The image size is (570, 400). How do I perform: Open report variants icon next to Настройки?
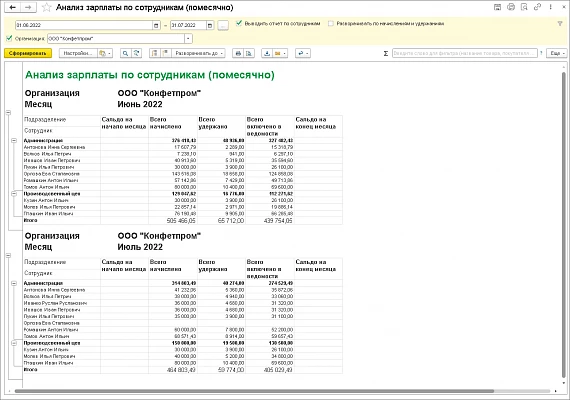coord(105,53)
